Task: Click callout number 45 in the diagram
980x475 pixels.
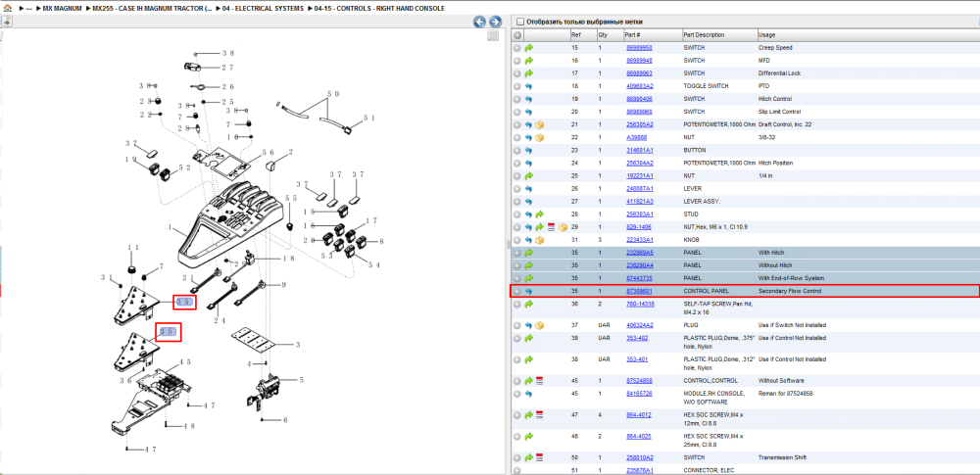Action: (185, 361)
